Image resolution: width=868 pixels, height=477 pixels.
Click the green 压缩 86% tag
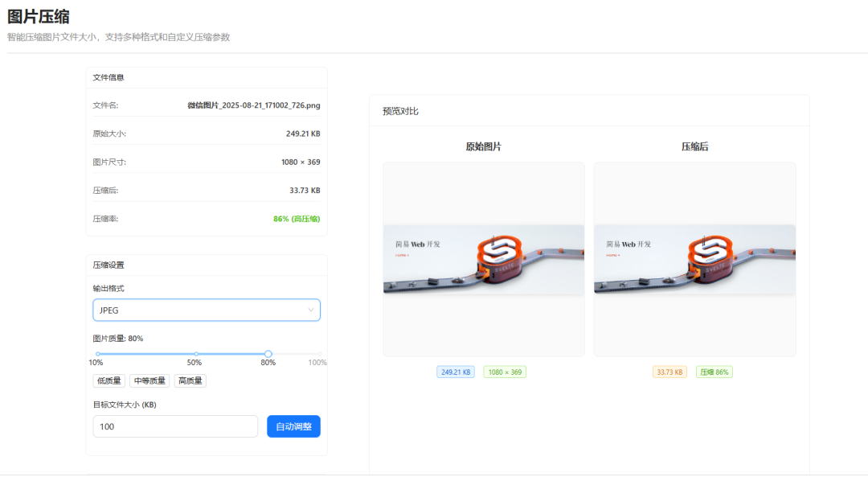click(x=714, y=372)
